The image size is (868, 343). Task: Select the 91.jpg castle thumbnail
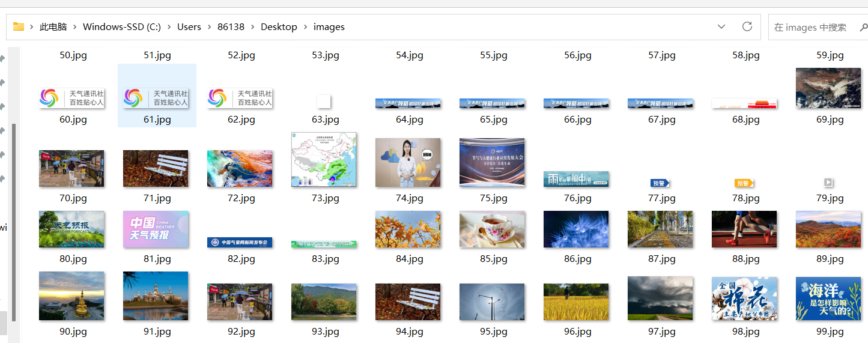point(156,296)
